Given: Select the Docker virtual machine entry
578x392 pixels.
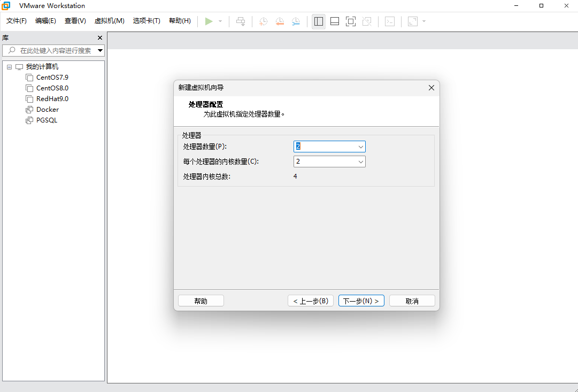Looking at the screenshot, I should coord(48,110).
